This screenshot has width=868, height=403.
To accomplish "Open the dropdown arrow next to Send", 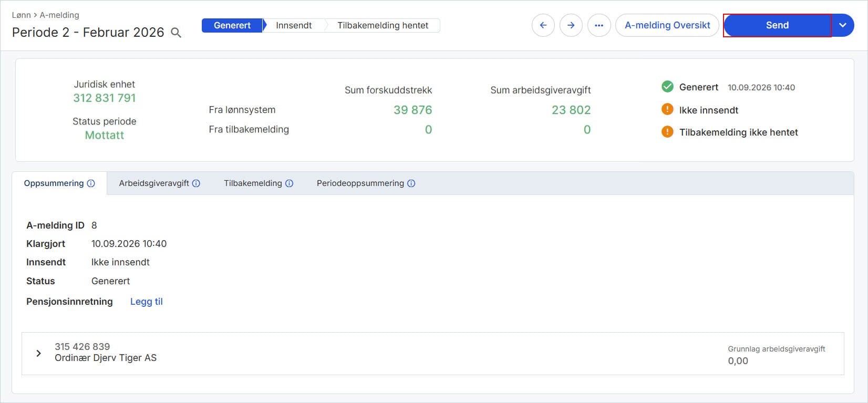I will point(843,25).
